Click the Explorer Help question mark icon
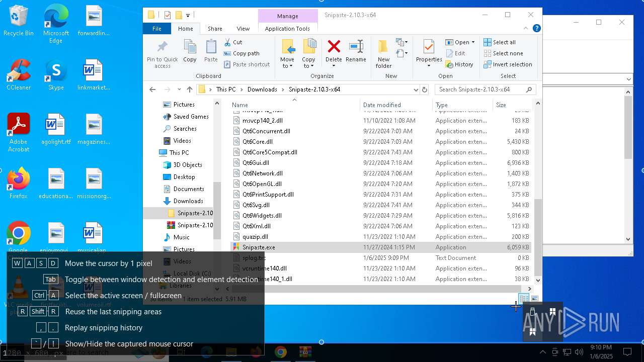The width and height of the screenshot is (644, 362). 537,29
